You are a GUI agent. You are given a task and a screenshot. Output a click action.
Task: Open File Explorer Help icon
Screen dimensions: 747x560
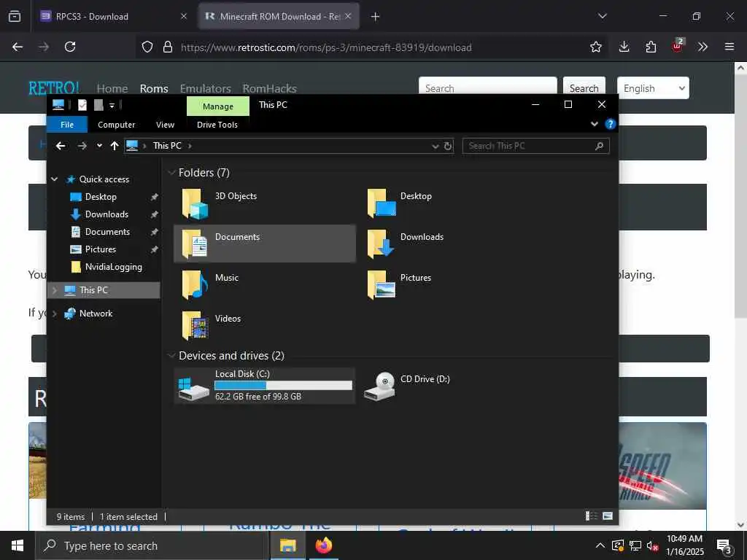click(x=610, y=124)
